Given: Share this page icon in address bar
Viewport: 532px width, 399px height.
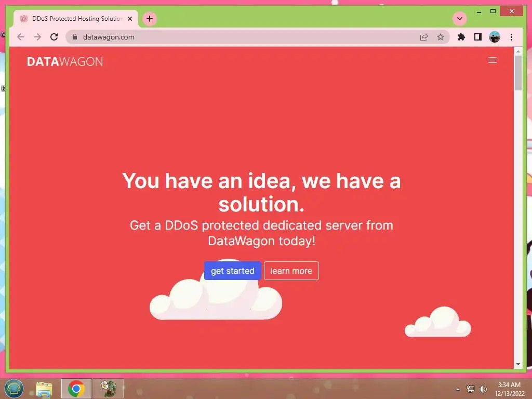Looking at the screenshot, I should pyautogui.click(x=424, y=37).
